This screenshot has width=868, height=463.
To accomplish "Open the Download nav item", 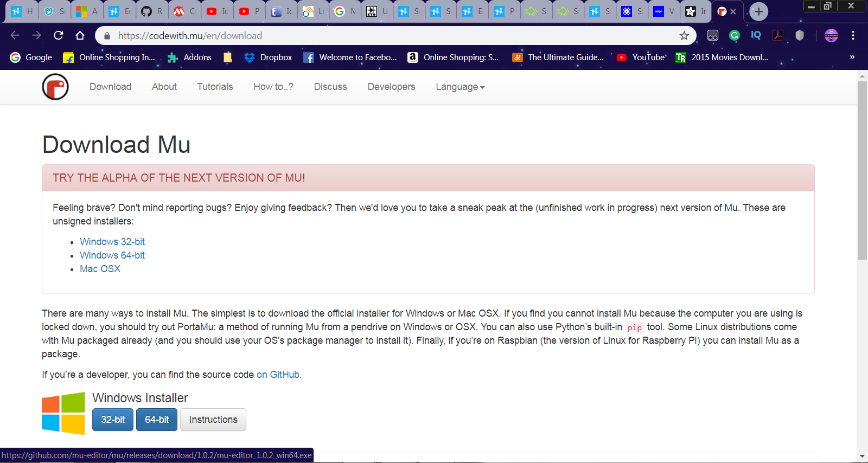I will coord(110,87).
